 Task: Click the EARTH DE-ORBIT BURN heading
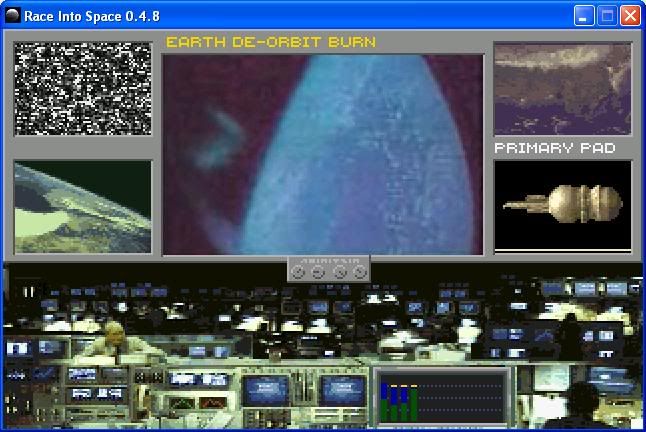click(271, 42)
